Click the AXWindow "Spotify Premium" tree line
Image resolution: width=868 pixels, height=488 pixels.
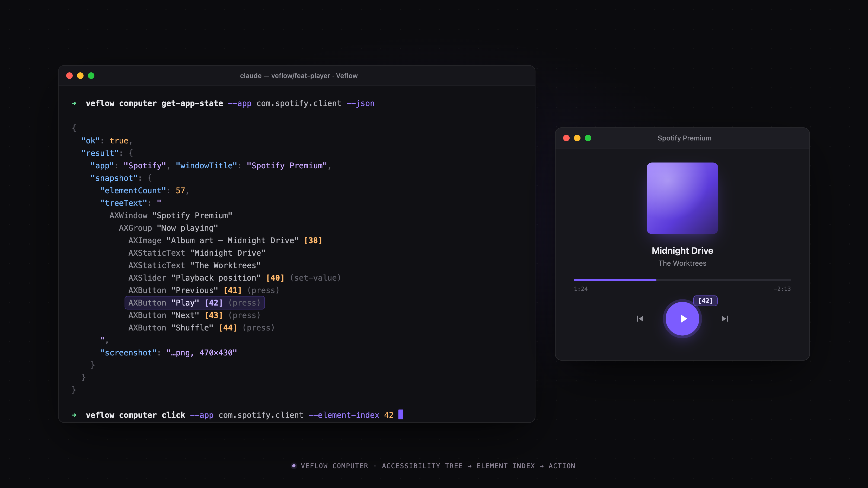click(x=171, y=216)
